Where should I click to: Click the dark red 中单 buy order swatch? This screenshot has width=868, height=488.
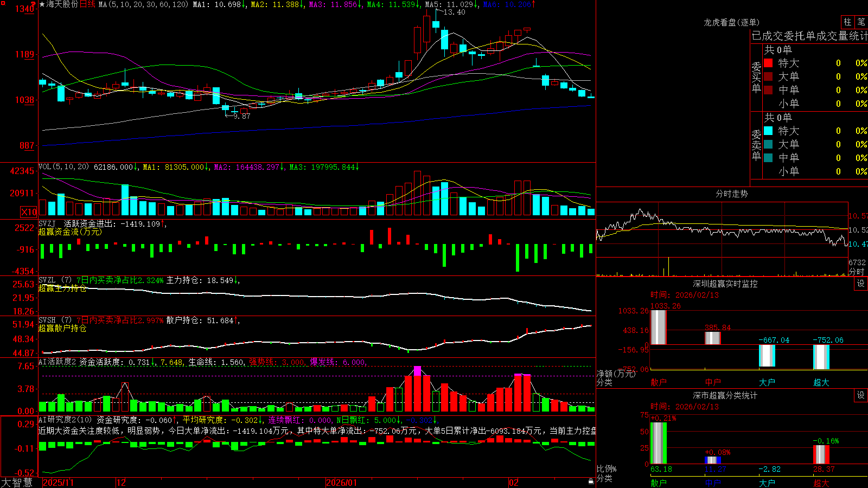pos(768,89)
